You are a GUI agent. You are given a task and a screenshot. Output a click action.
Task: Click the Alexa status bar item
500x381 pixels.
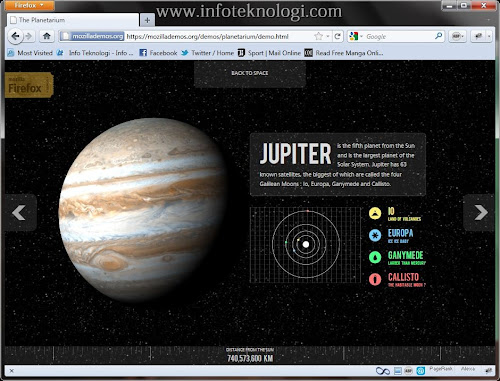[x=468, y=369]
